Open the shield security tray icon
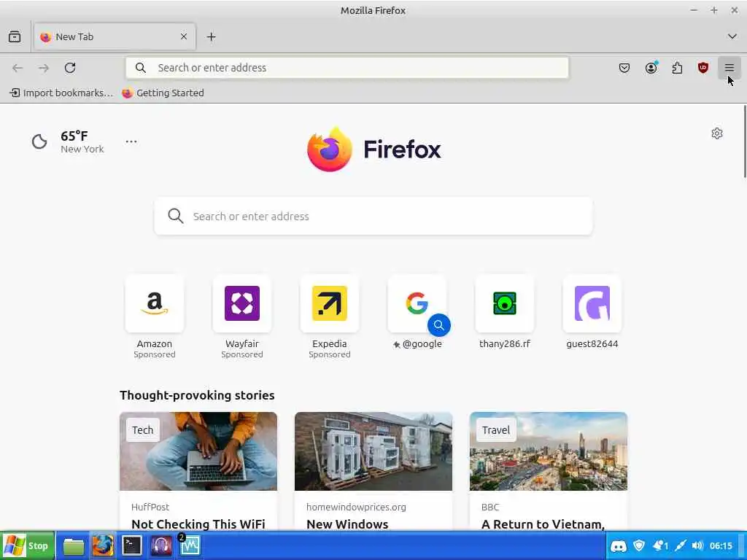Viewport: 747px width, 560px height. (x=639, y=545)
